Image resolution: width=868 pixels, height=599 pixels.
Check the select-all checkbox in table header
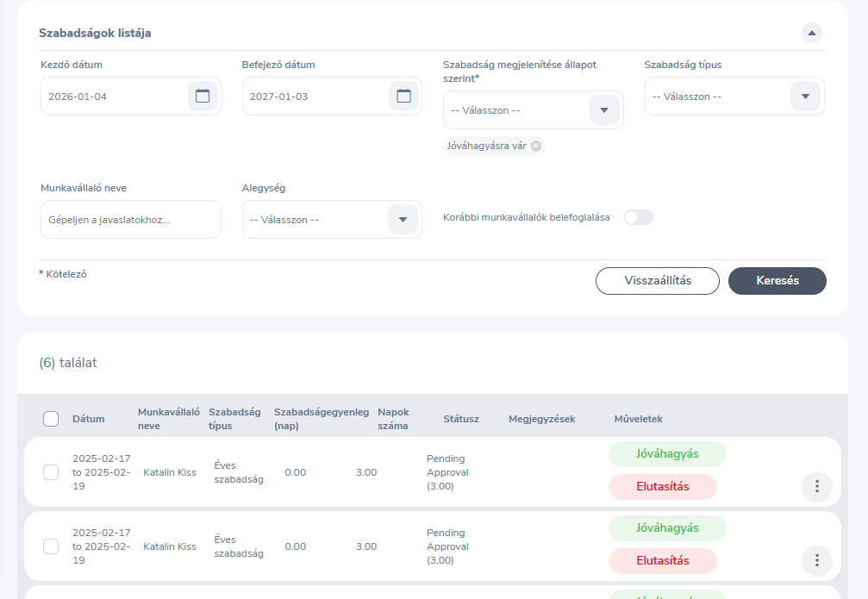pyautogui.click(x=51, y=419)
